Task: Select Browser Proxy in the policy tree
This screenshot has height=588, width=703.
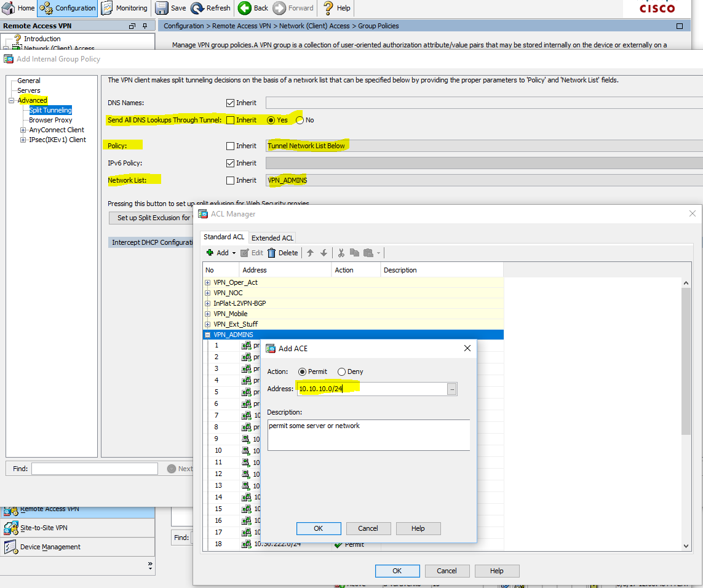Action: (x=50, y=120)
